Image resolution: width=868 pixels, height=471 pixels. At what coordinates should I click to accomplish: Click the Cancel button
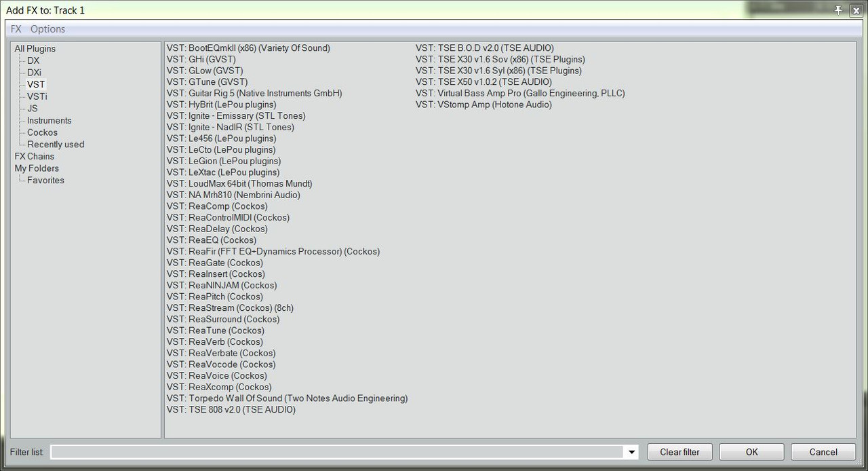pyautogui.click(x=823, y=452)
